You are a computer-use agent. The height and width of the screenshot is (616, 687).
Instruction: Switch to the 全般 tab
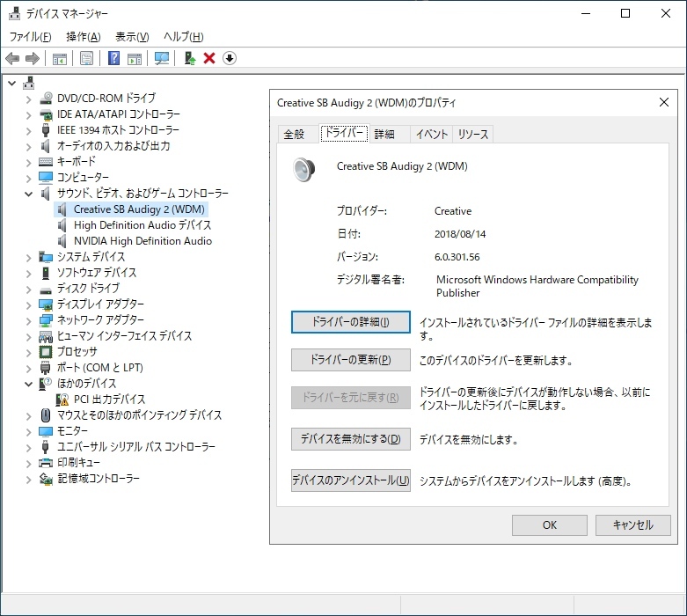[x=298, y=134]
